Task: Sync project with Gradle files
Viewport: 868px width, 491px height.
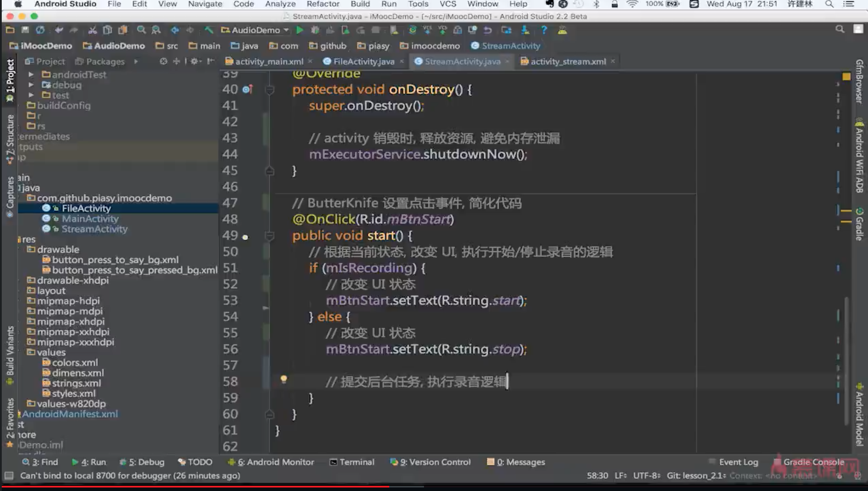Action: pyautogui.click(x=411, y=30)
